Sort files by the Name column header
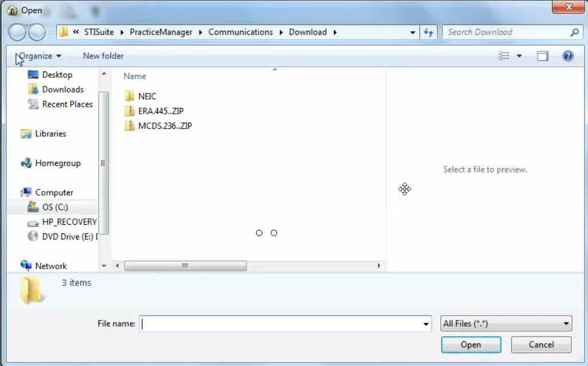Screen dimensions: 588x366 point(135,76)
